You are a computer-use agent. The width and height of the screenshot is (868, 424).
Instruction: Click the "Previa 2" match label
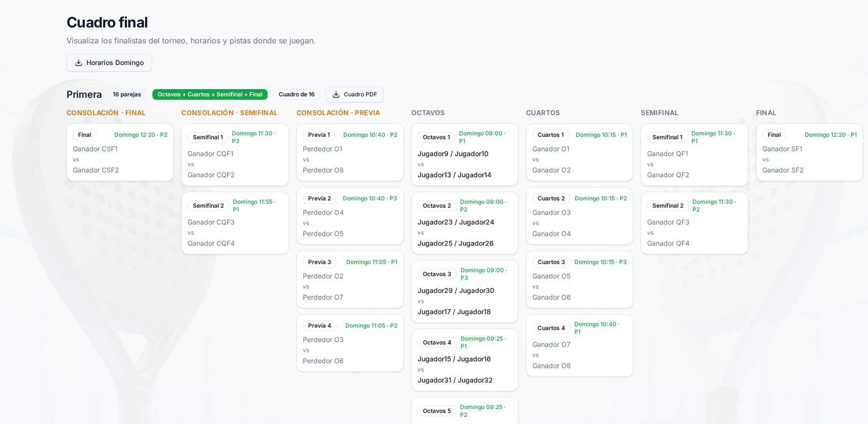coord(319,199)
